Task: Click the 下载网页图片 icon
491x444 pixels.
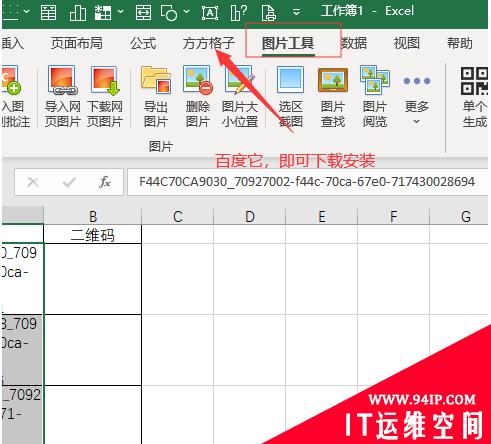Action: 105,81
